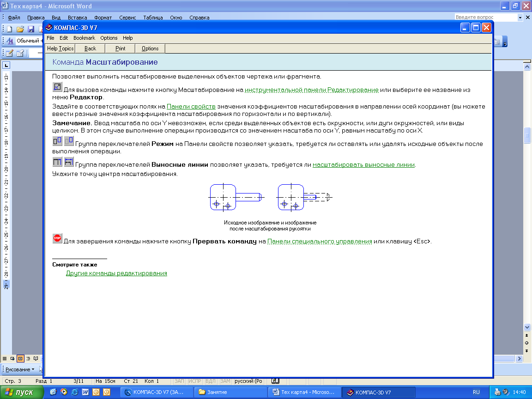The image size is (532, 399).
Task: Click spelling status book icon in Word
Action: 276,381
